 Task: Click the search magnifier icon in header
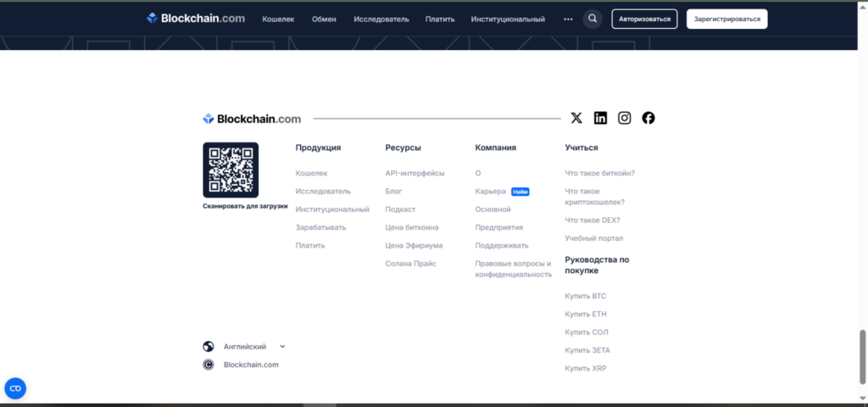click(593, 19)
